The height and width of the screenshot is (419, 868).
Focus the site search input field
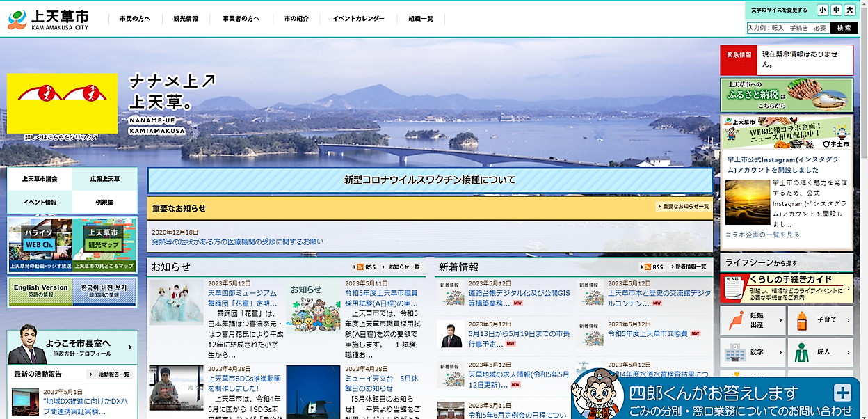click(x=787, y=28)
